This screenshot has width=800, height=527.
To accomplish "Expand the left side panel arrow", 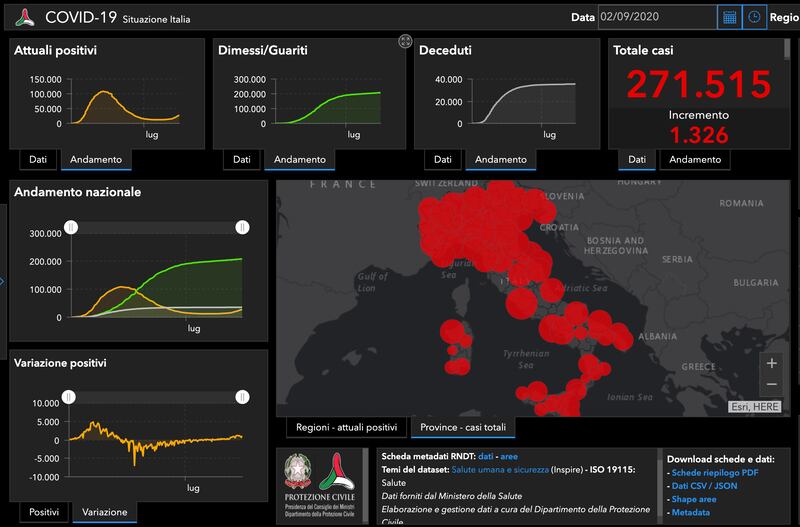I will [x=2, y=281].
